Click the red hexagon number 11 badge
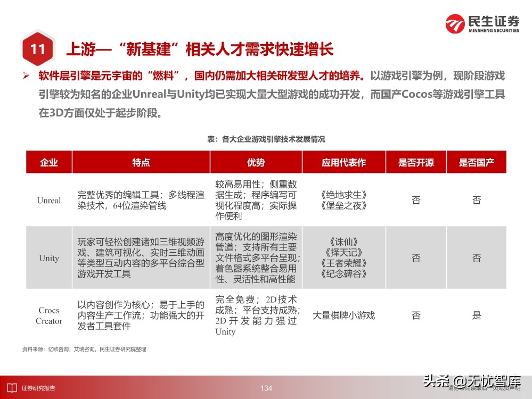Image resolution: width=532 pixels, height=399 pixels. 38,49
